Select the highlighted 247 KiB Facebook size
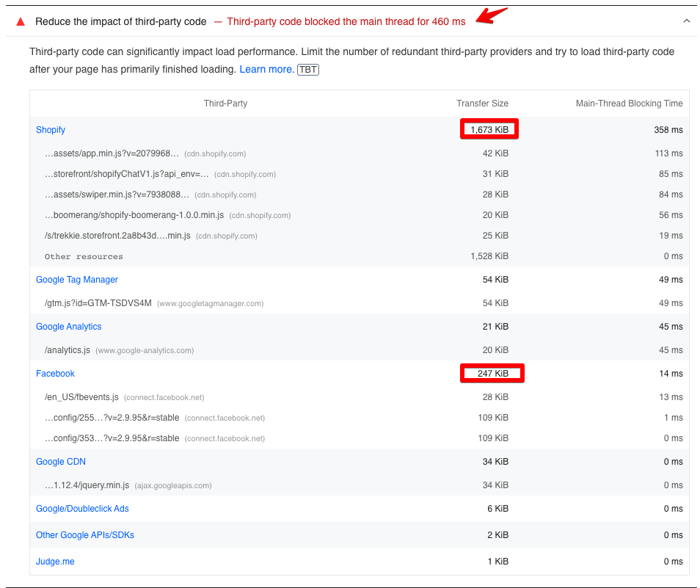Screen dimensions: 700x588 click(492, 373)
